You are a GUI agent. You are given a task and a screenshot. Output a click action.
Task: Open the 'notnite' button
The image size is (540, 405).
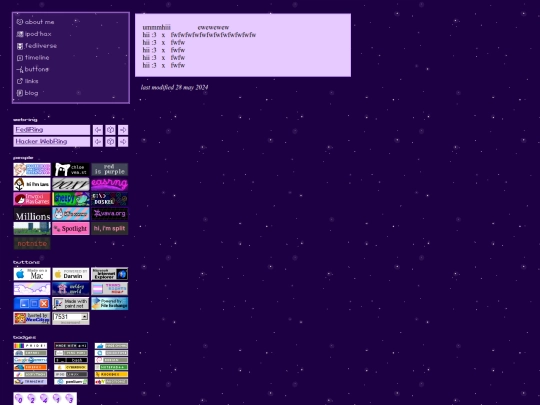(32, 243)
